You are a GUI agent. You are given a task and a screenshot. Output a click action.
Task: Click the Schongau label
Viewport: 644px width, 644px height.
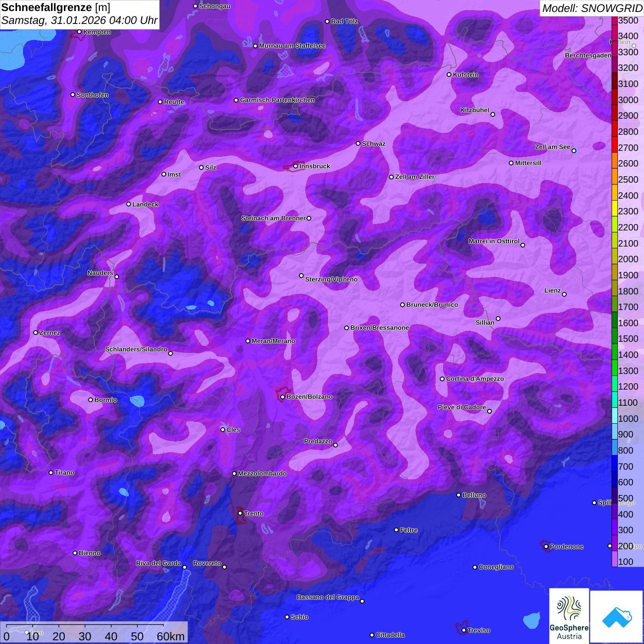[215, 6]
